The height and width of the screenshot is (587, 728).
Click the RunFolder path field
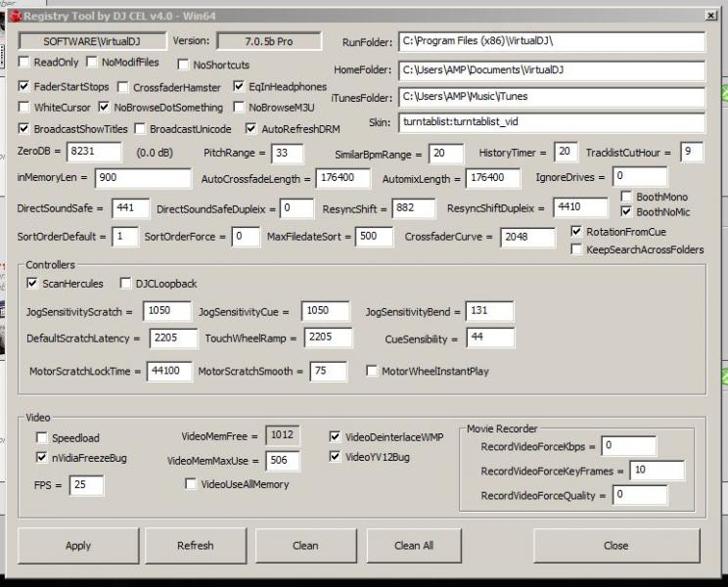551,42
